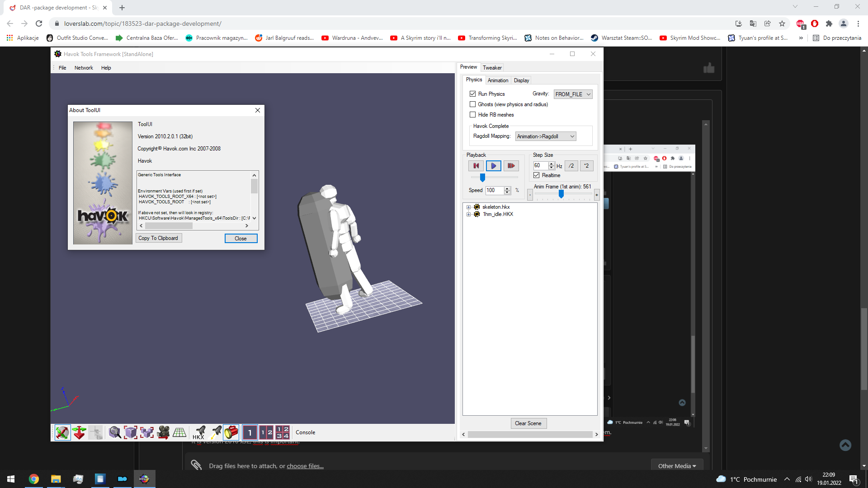Toggle Run Physics checkbox
868x488 pixels.
coord(472,94)
